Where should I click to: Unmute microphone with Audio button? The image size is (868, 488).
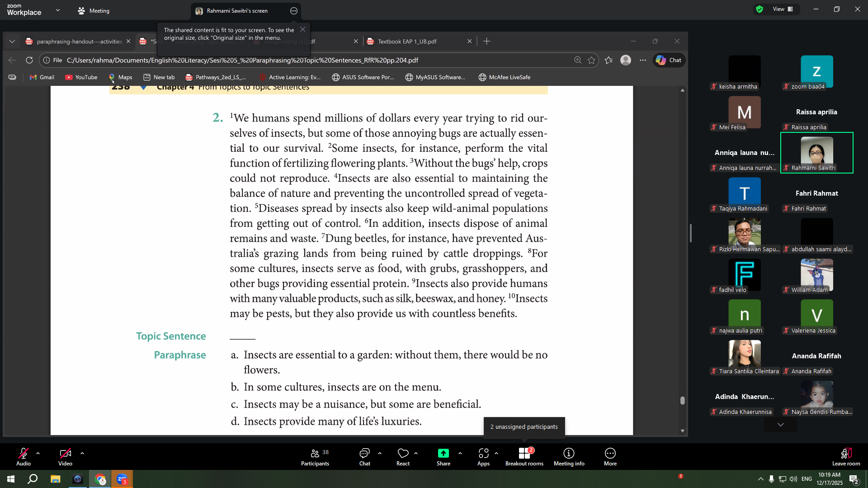[x=24, y=456]
